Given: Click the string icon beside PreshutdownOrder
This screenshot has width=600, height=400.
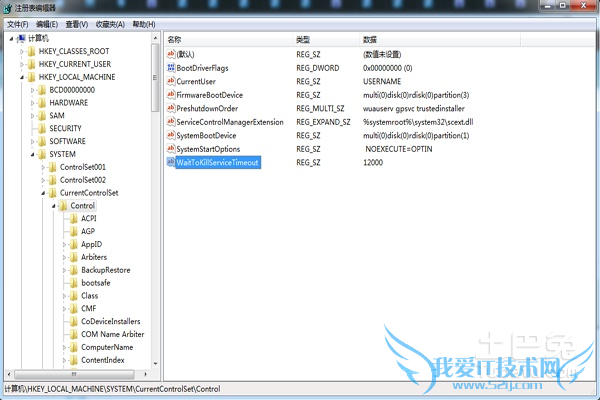Looking at the screenshot, I should pyautogui.click(x=171, y=108).
